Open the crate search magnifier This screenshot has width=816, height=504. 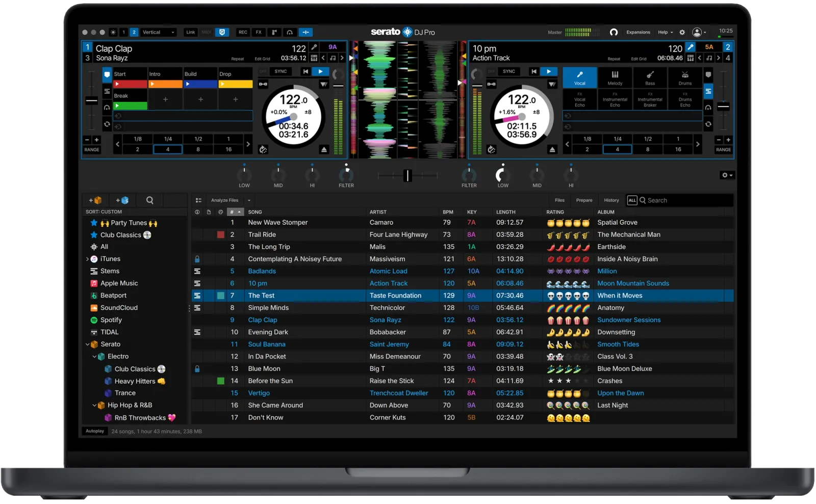click(150, 201)
